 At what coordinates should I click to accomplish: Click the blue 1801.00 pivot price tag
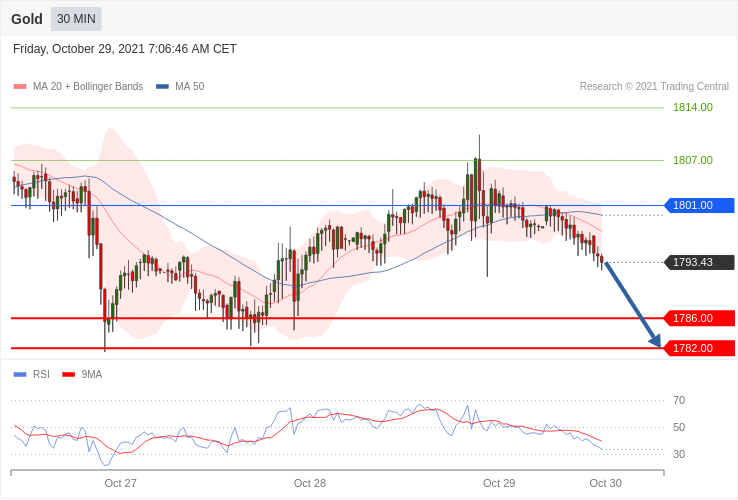(x=699, y=205)
